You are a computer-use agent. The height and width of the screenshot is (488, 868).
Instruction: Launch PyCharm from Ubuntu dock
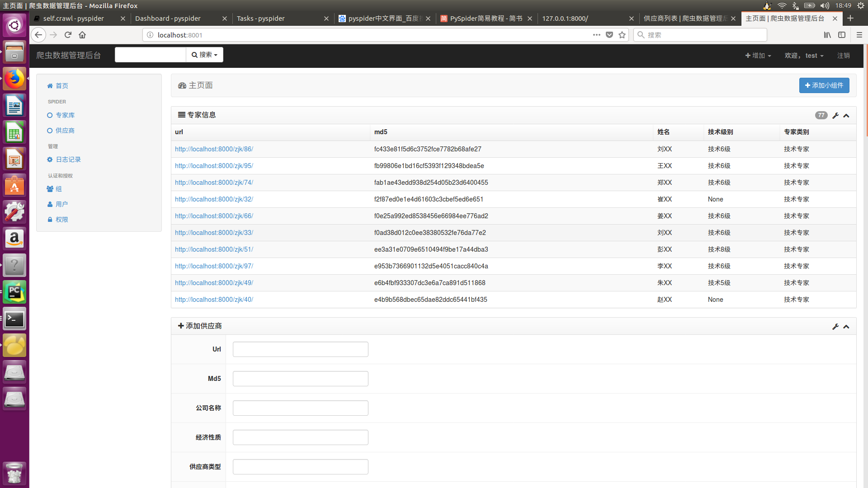(14, 292)
